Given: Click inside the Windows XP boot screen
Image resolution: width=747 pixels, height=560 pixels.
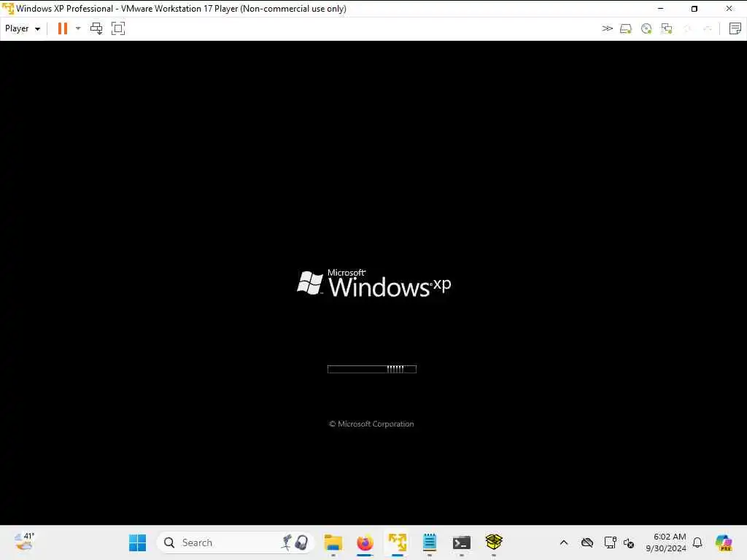Looking at the screenshot, I should coord(373,283).
